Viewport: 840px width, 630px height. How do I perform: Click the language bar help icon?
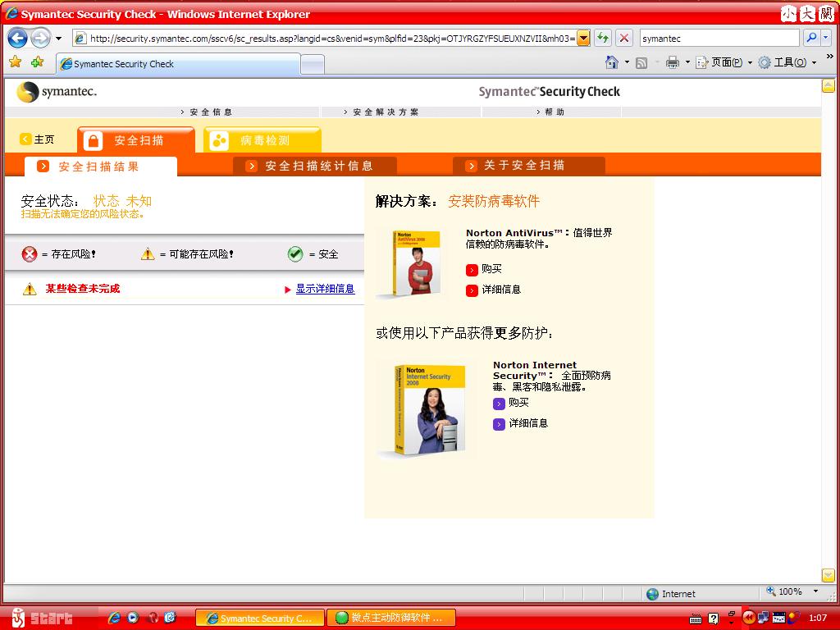click(x=713, y=619)
